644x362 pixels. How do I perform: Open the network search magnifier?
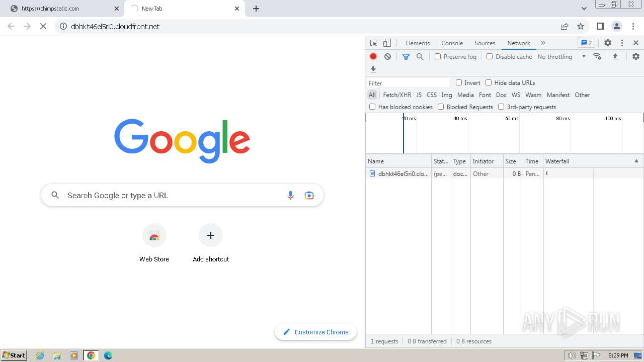(x=420, y=57)
